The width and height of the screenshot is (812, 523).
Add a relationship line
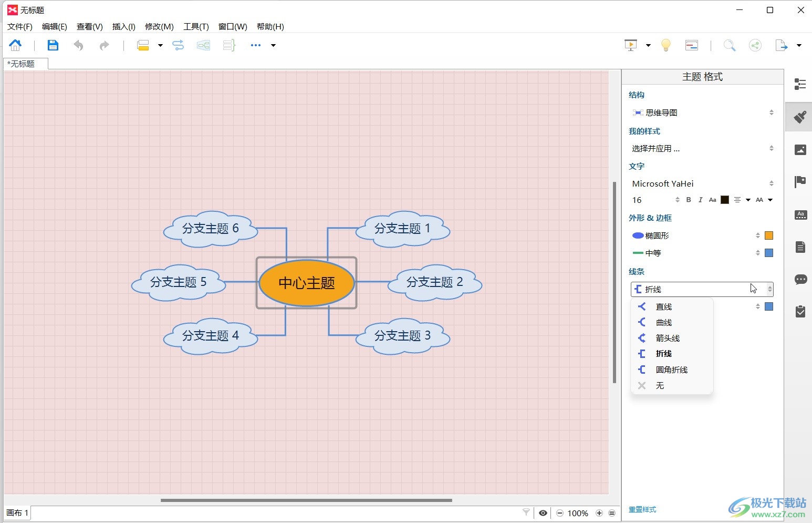tap(178, 45)
